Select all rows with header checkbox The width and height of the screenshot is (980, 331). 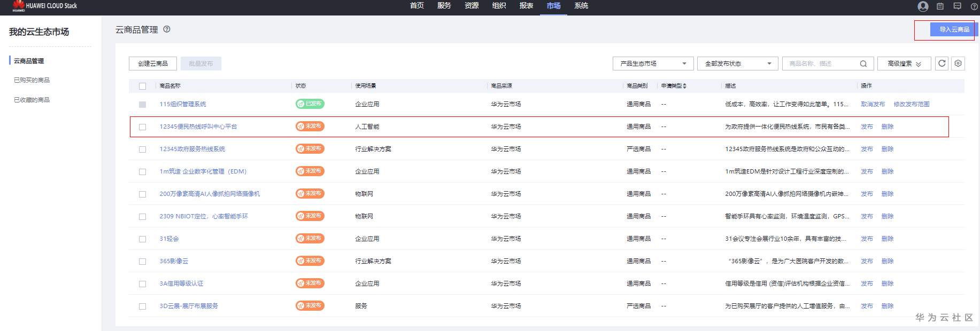click(142, 86)
